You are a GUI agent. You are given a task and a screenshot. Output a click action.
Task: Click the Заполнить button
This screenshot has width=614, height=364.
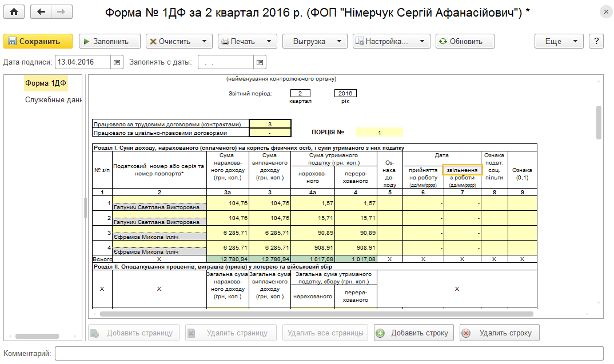click(x=110, y=41)
